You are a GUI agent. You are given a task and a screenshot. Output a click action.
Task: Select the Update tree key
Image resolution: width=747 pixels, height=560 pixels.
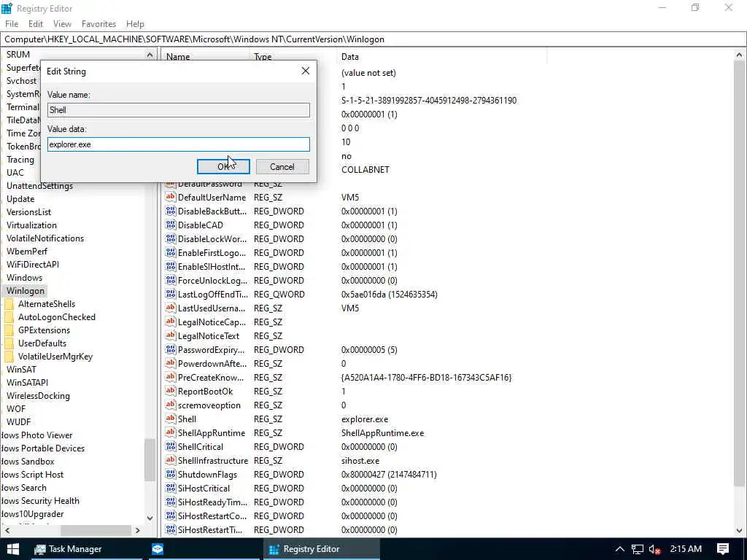pos(20,198)
